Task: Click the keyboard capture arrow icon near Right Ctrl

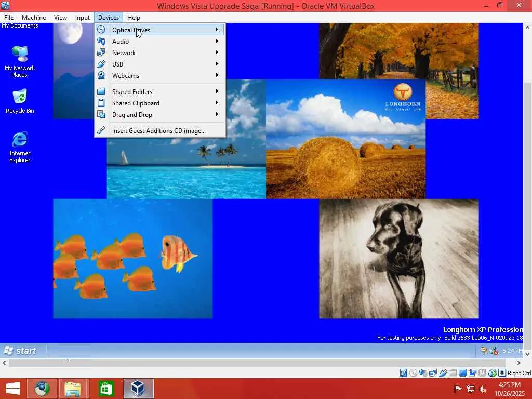Action: coord(502,373)
